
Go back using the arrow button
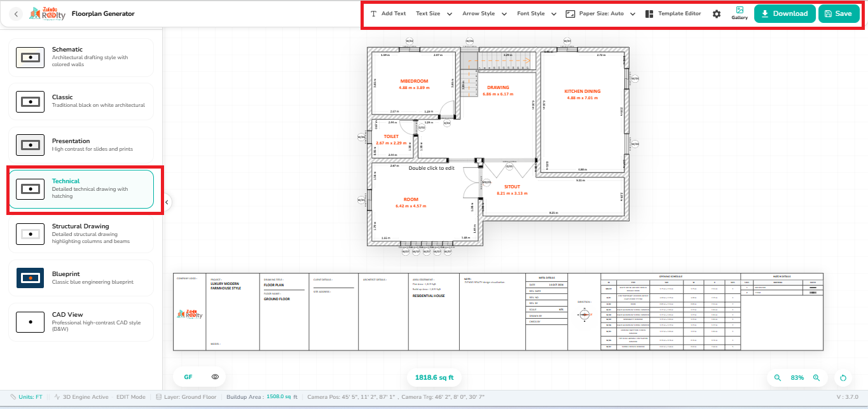17,13
